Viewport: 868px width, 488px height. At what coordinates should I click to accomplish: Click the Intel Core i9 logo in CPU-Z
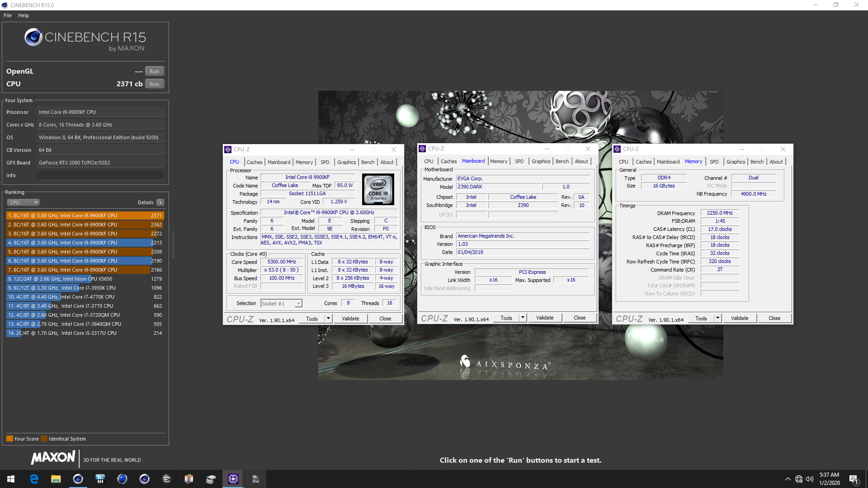coord(378,190)
